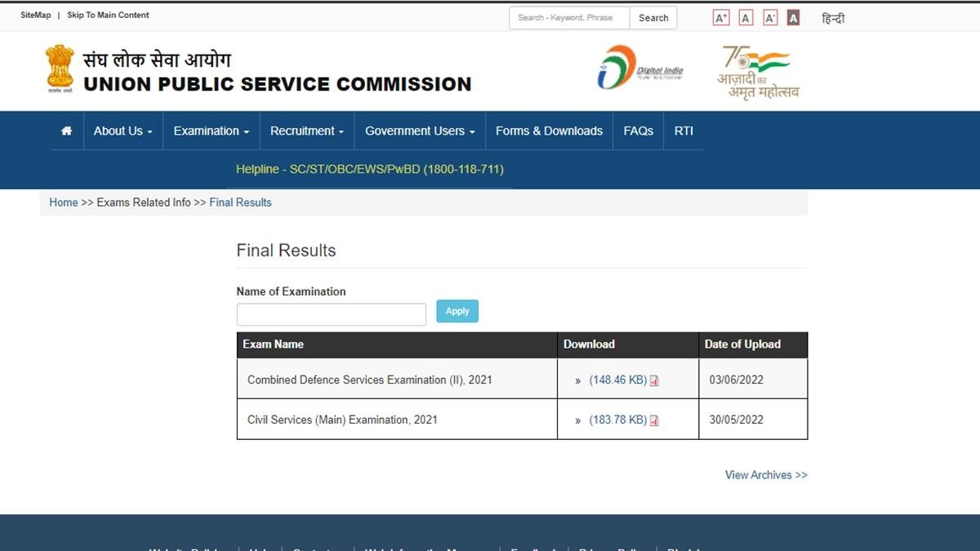Open the View Archives link

point(765,474)
